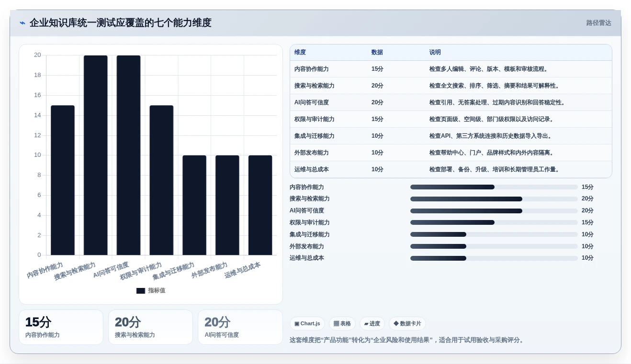Screen dimensions: 631x364
Task: Click description 检查多人编辑、评论、版本、模板和审核流程
Action: tap(489, 69)
